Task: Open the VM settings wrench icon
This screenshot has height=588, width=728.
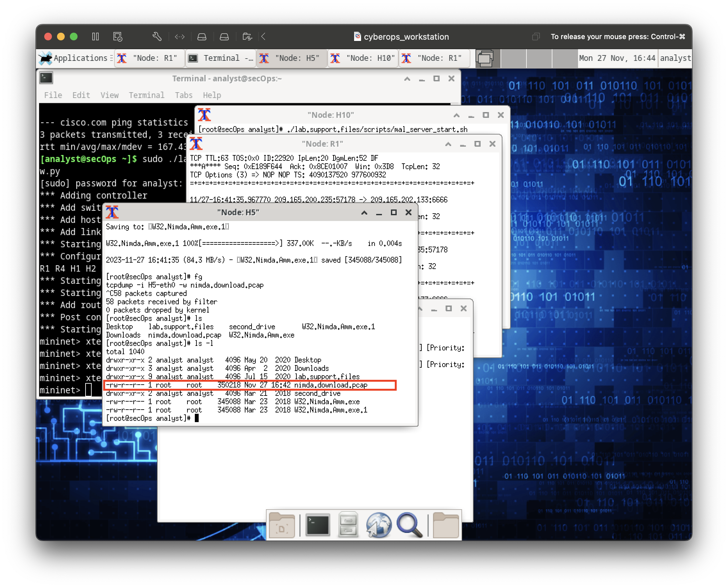Action: pos(157,37)
